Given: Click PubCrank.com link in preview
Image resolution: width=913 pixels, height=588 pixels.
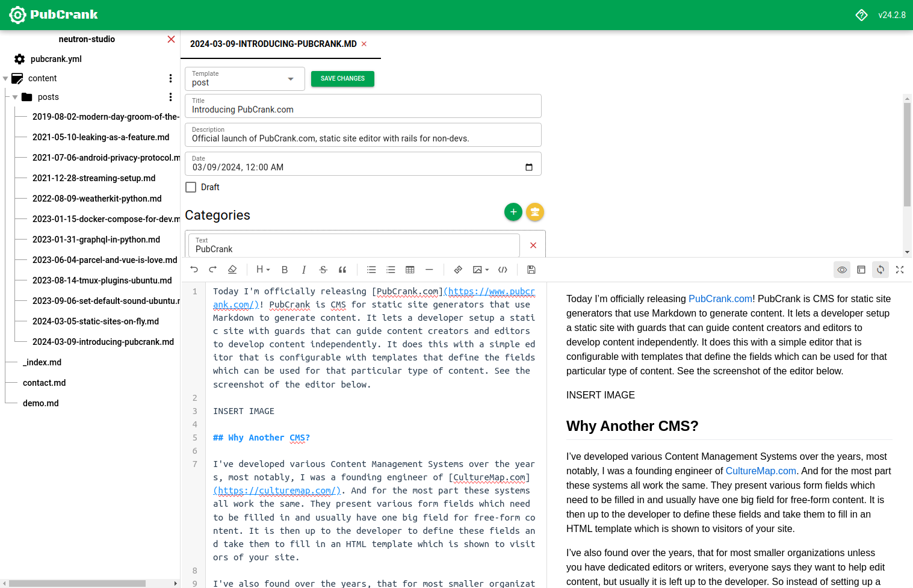Looking at the screenshot, I should 720,299.
